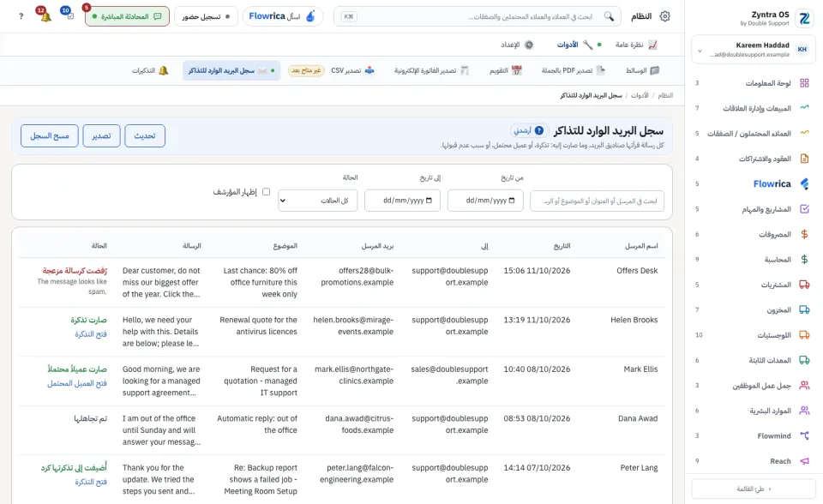Click the النظام breadcrumb link
This screenshot has width=823, height=504.
coord(665,95)
